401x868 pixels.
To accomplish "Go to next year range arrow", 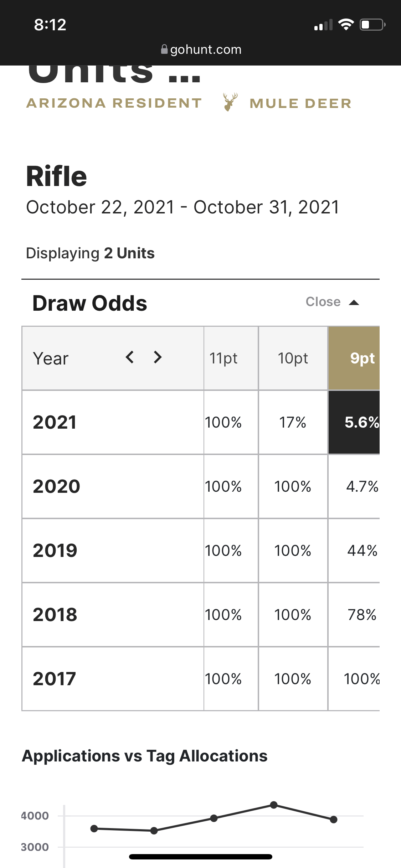I will point(158,357).
